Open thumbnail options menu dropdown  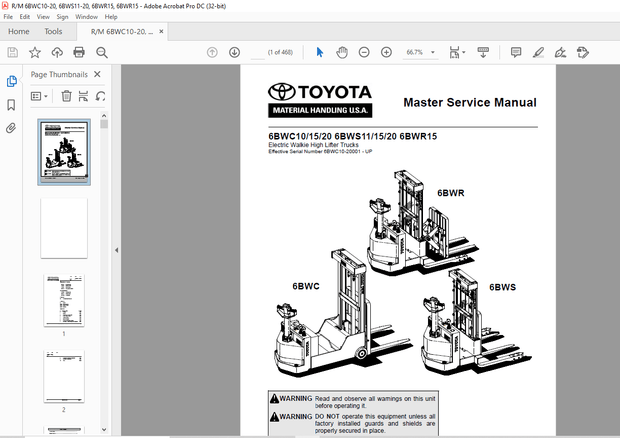tap(39, 96)
